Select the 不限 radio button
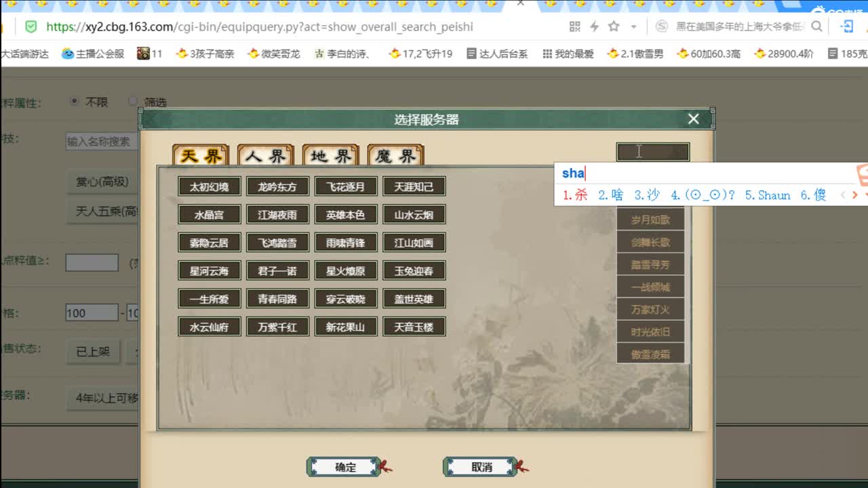 75,102
